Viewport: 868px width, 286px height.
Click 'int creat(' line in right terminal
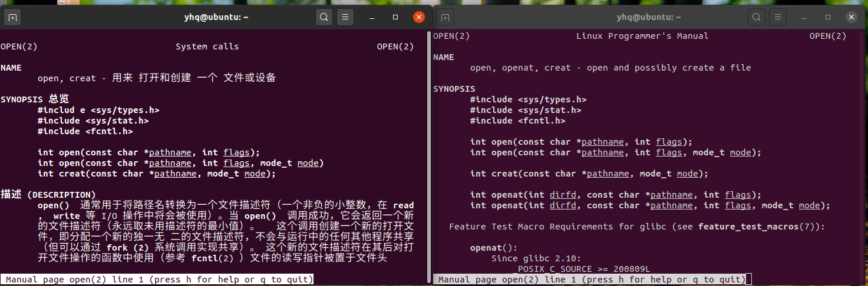589,174
